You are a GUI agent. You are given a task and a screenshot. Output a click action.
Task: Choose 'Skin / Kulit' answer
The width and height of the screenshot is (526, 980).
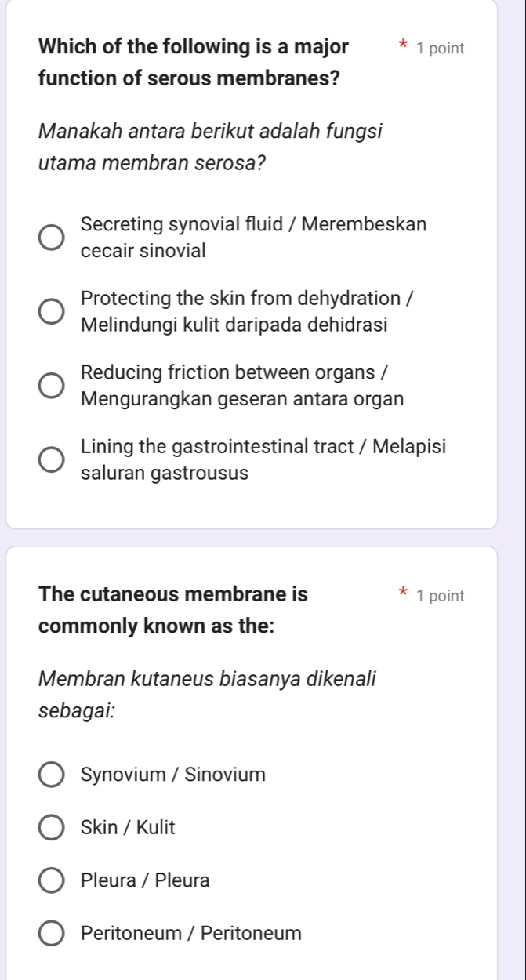point(53,827)
